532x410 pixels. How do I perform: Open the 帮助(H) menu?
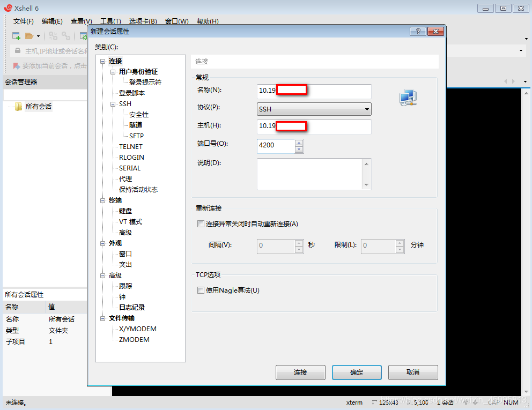click(208, 21)
